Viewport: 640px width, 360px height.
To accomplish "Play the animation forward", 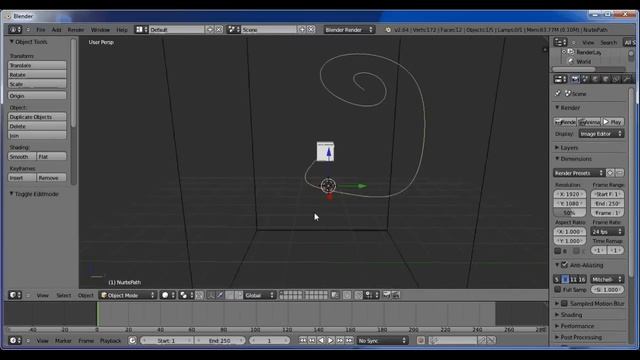I will (331, 340).
